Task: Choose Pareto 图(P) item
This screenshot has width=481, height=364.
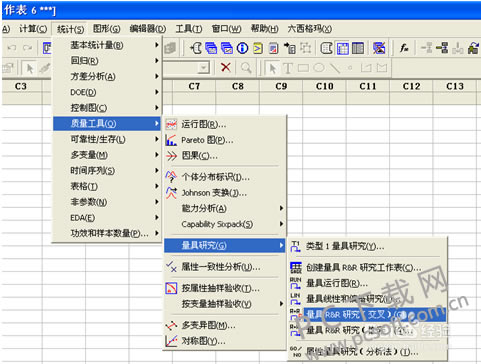Action: pos(225,140)
